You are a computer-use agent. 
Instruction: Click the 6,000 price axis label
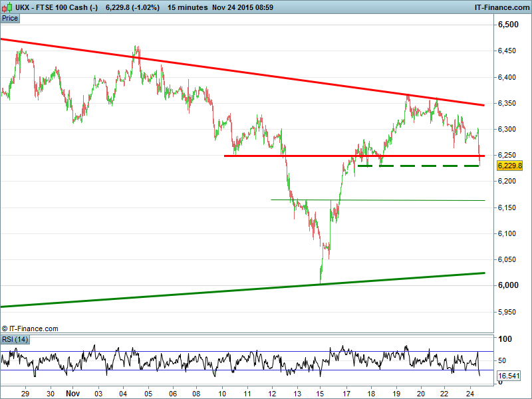[508, 285]
